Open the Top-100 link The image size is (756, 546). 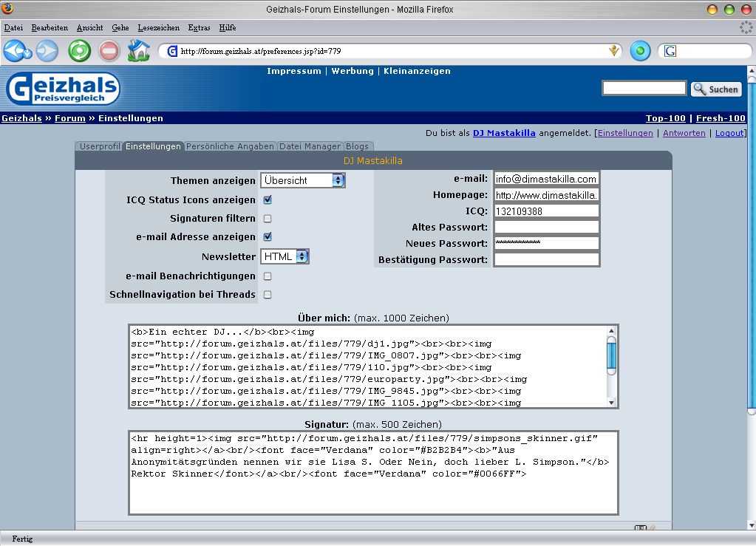[x=665, y=118]
